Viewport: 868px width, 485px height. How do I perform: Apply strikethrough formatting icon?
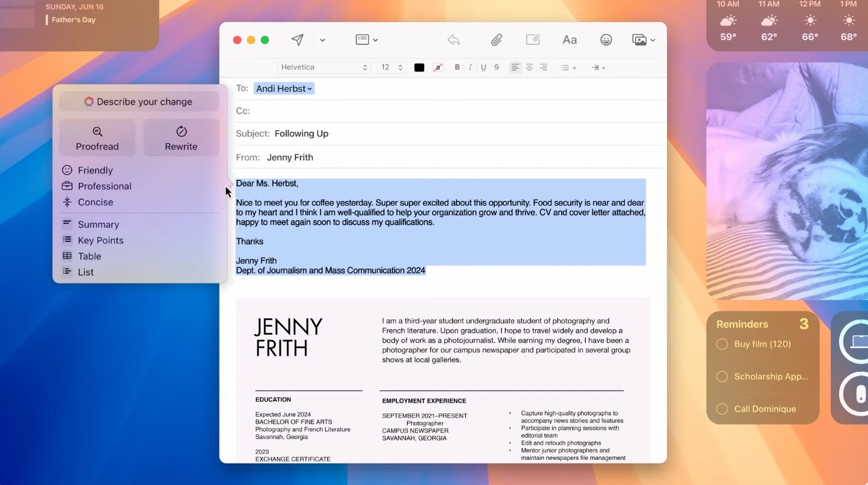496,67
